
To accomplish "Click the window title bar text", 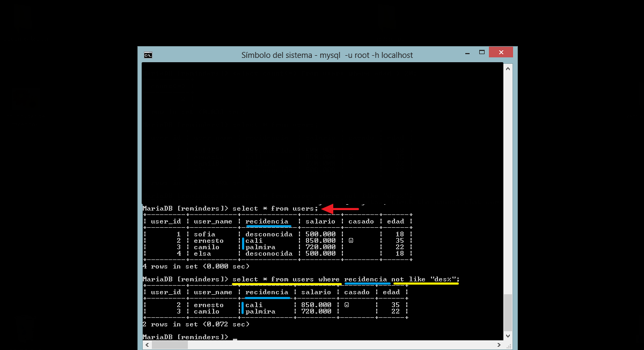I will [327, 55].
